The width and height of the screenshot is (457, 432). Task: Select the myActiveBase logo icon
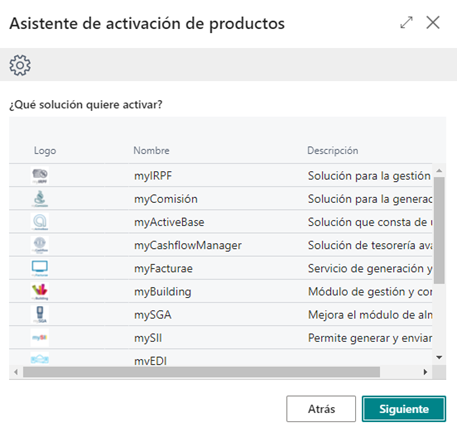coord(40,222)
